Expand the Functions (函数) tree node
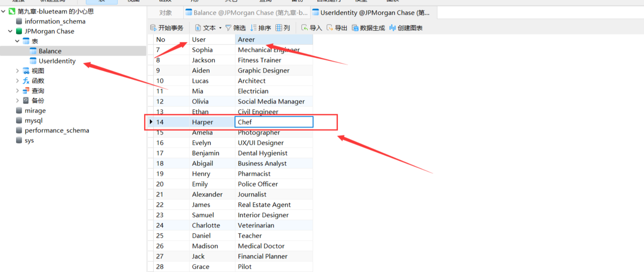The height and width of the screenshot is (272, 644). click(17, 81)
